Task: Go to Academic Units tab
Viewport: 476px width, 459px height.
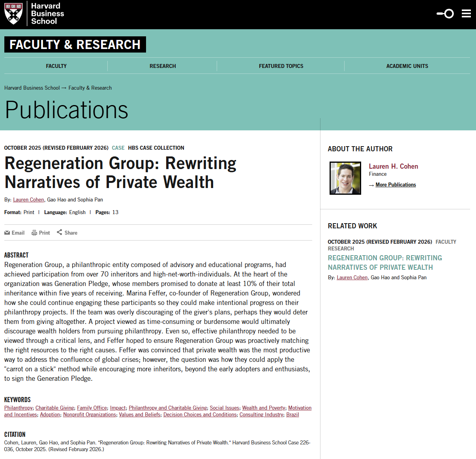Action: coord(407,66)
